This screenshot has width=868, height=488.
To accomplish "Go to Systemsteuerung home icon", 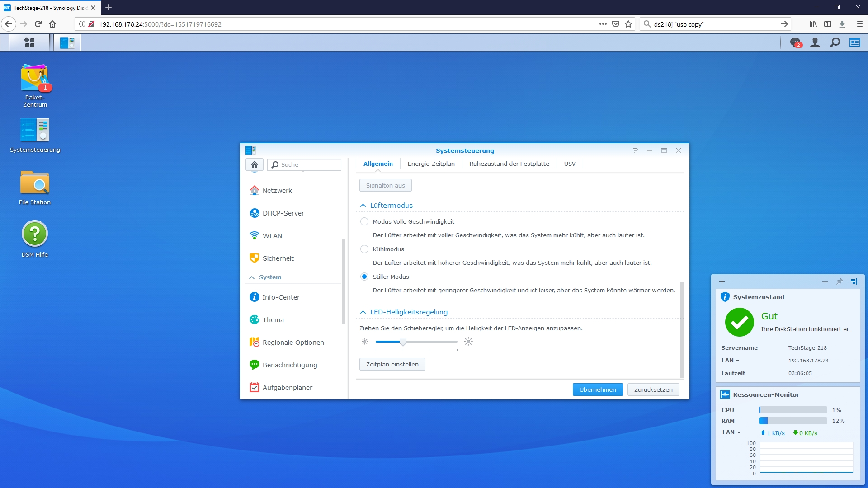I will (x=255, y=164).
